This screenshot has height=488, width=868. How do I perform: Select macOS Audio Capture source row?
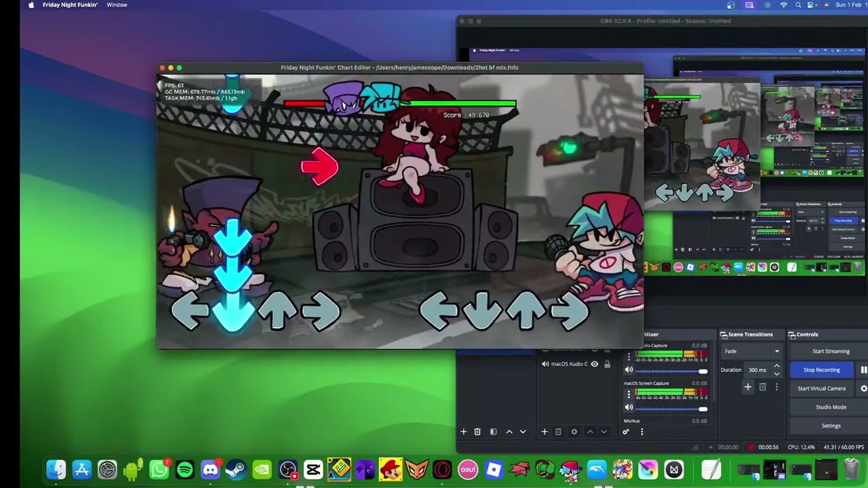pos(574,364)
